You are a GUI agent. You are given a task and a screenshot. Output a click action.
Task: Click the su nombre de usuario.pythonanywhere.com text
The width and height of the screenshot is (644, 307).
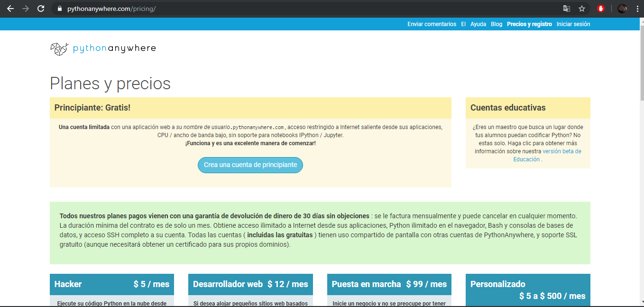[230, 127]
